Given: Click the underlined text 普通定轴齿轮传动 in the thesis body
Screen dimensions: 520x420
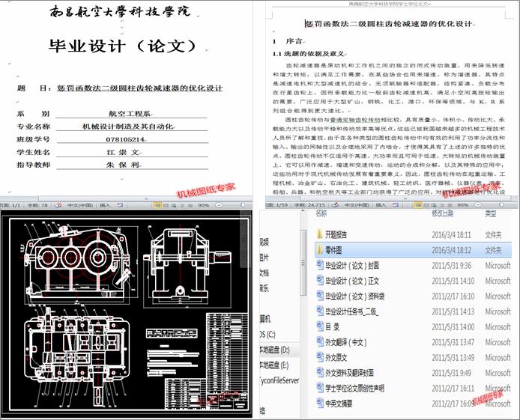Looking at the screenshot, I should pyautogui.click(x=355, y=120).
